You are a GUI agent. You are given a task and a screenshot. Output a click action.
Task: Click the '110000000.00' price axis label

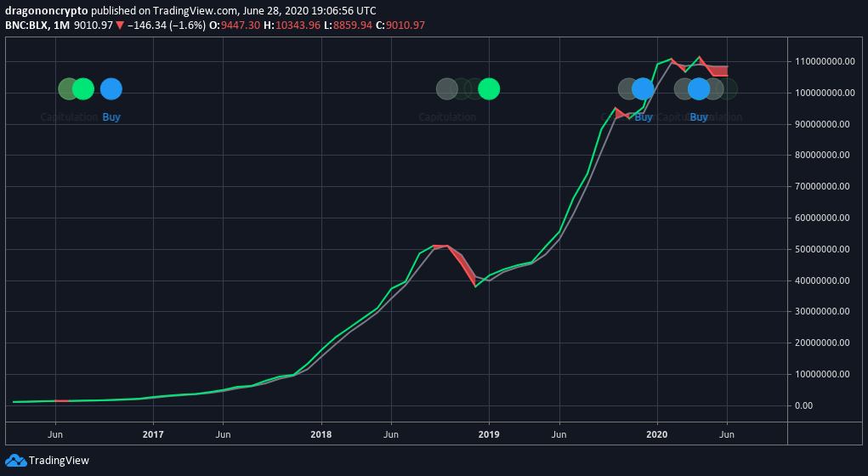tap(825, 61)
